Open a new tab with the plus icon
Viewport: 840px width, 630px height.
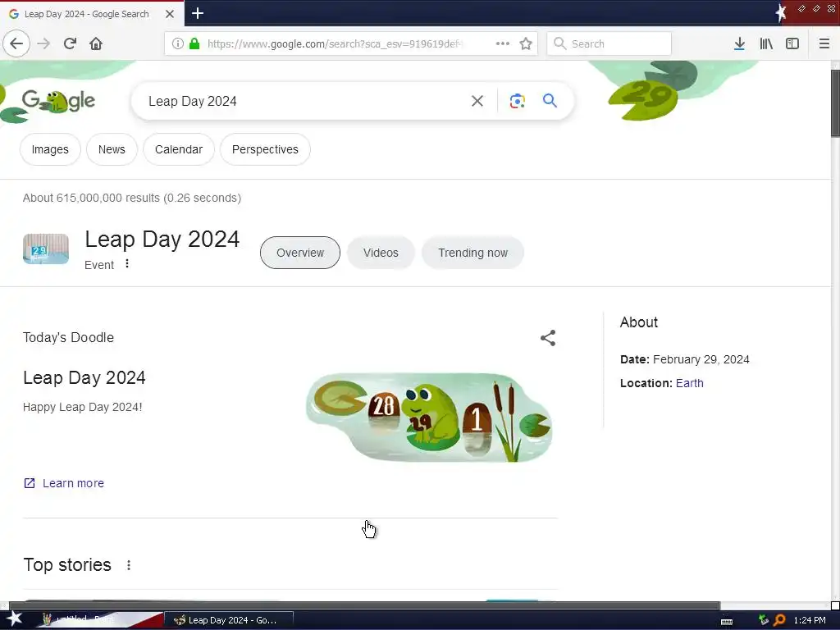tap(197, 13)
